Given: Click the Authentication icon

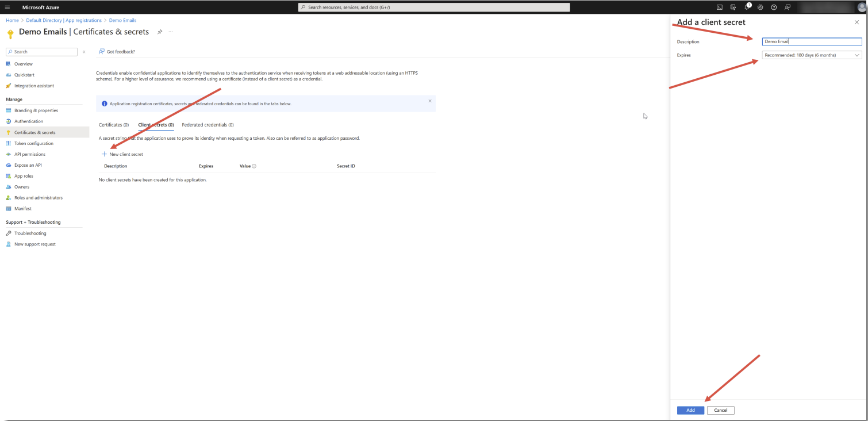Looking at the screenshot, I should click(9, 121).
